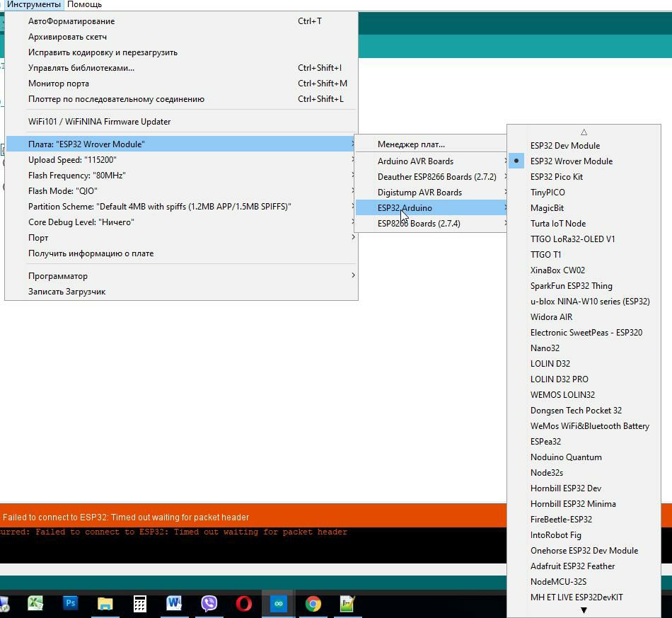This screenshot has height=618, width=672.
Task: Open Viber from the taskbar
Action: [x=209, y=604]
